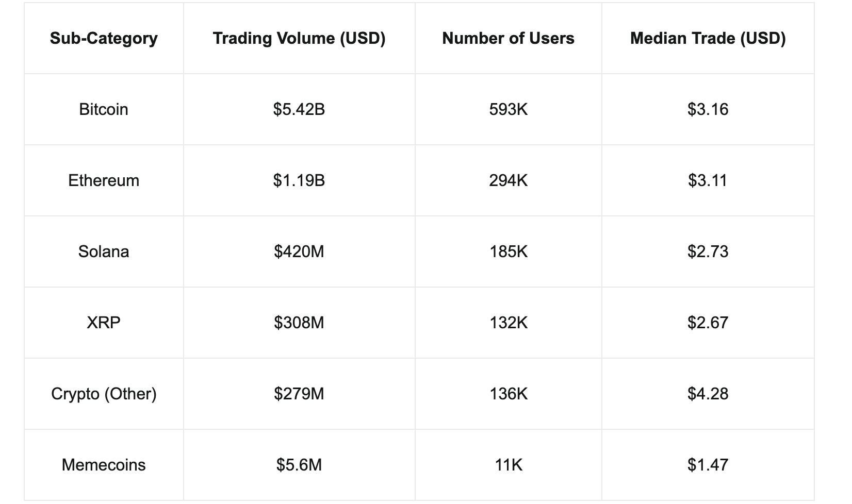Click the Trading Volume (USD) header

[299, 38]
